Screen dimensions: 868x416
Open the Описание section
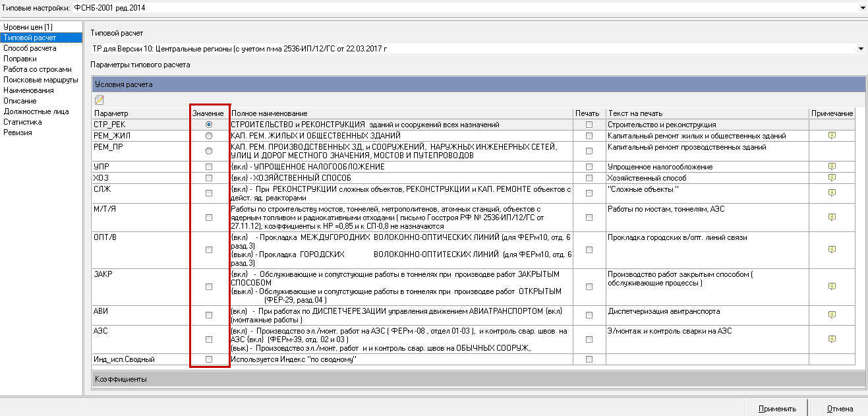(x=20, y=101)
